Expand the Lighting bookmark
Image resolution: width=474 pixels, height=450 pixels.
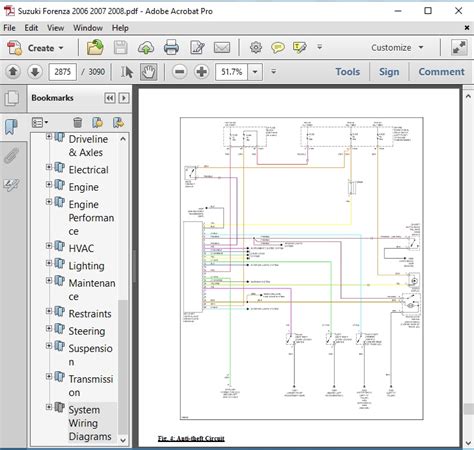[x=49, y=263]
